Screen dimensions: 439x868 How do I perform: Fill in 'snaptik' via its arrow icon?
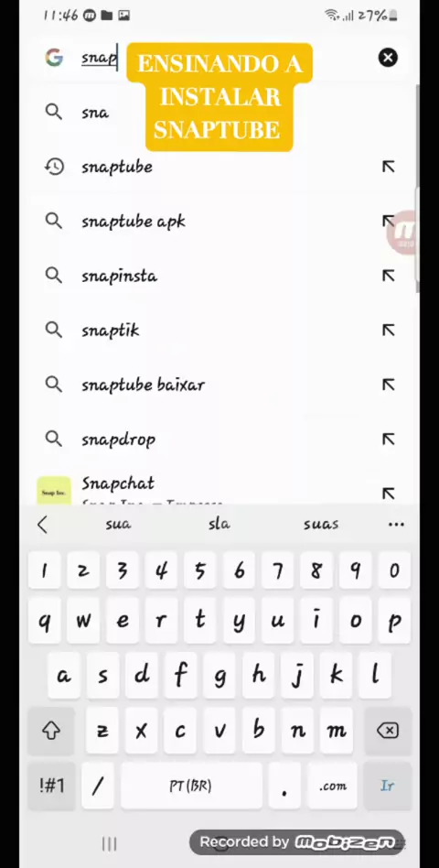388,330
